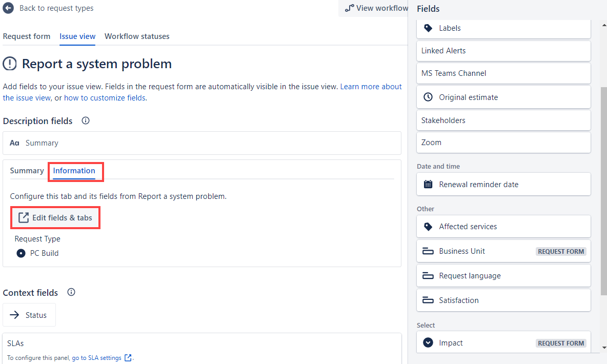Select the Stakeholders field
Image resolution: width=607 pixels, height=364 pixels.
pos(503,120)
